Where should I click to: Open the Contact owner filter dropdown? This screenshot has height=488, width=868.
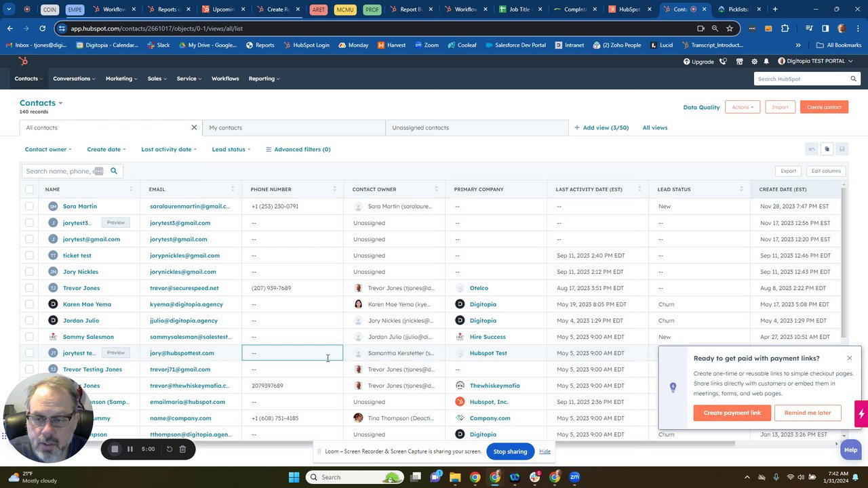[48, 149]
